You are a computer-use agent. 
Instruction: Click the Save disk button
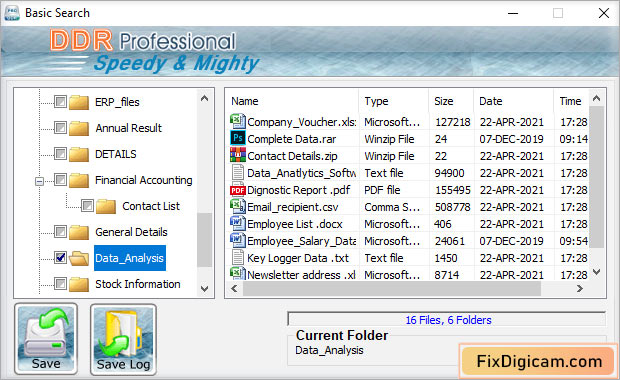[x=46, y=339]
